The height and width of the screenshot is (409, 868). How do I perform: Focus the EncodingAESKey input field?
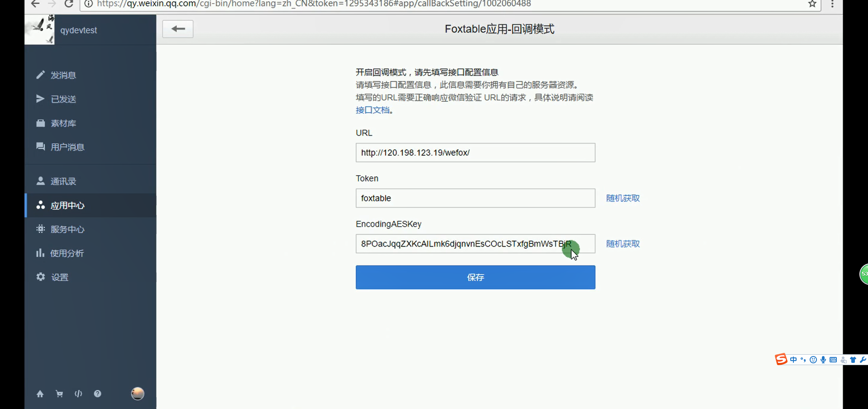coord(475,244)
